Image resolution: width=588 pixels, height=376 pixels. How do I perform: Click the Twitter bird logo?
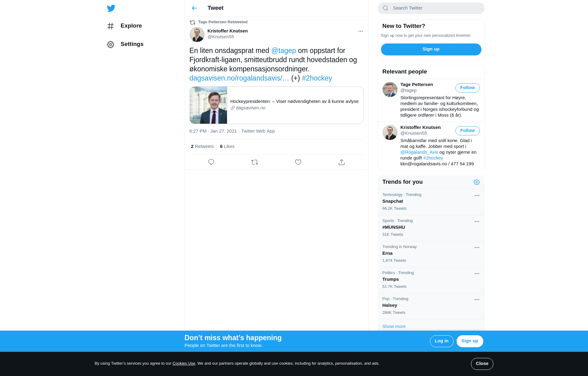[x=111, y=8]
